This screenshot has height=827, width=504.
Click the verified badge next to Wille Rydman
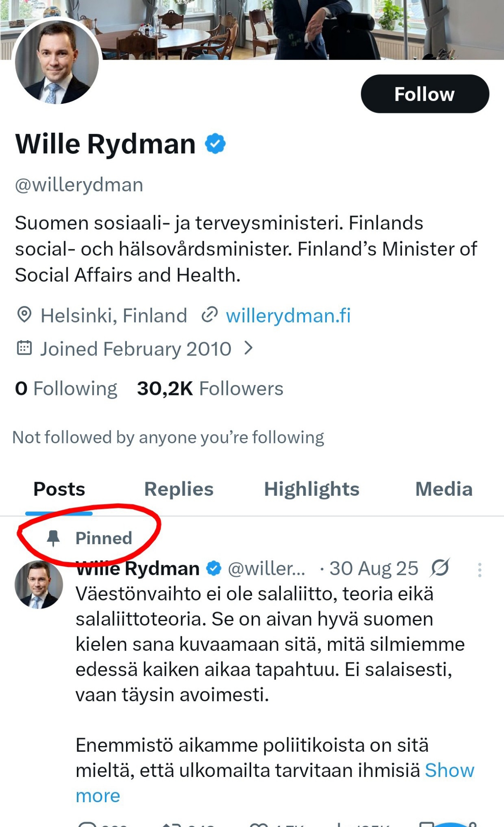[x=215, y=144]
